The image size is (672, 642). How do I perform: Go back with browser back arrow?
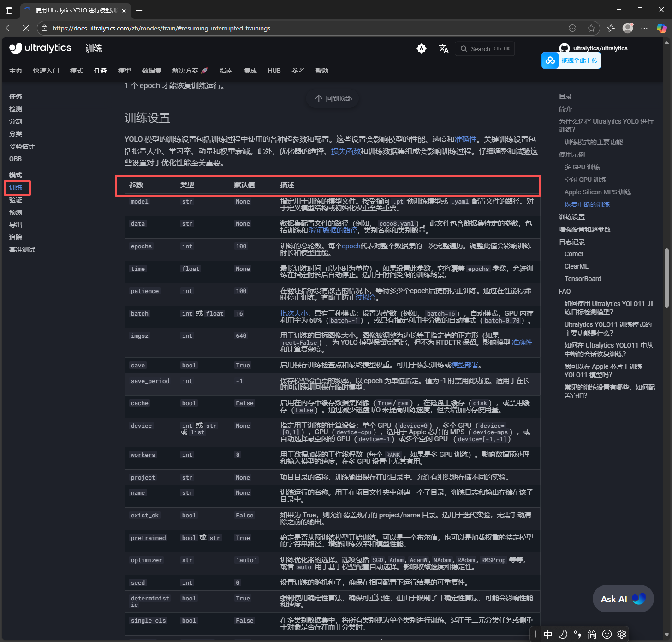coord(9,28)
